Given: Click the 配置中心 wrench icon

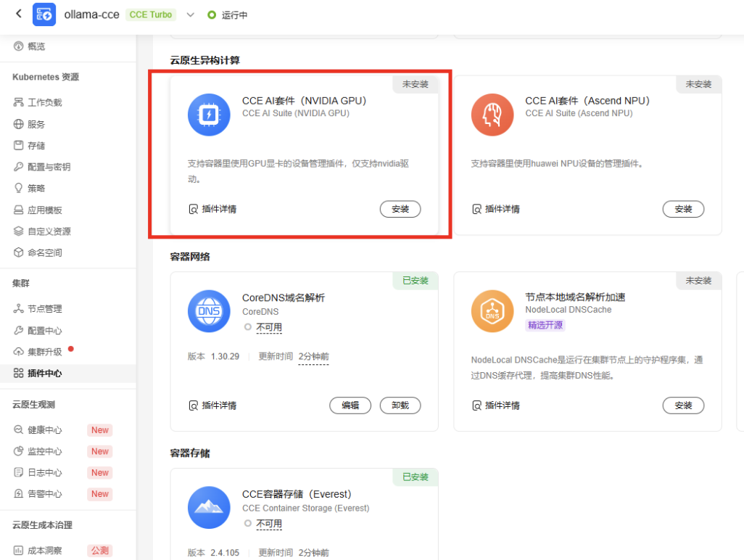Looking at the screenshot, I should click(x=19, y=330).
